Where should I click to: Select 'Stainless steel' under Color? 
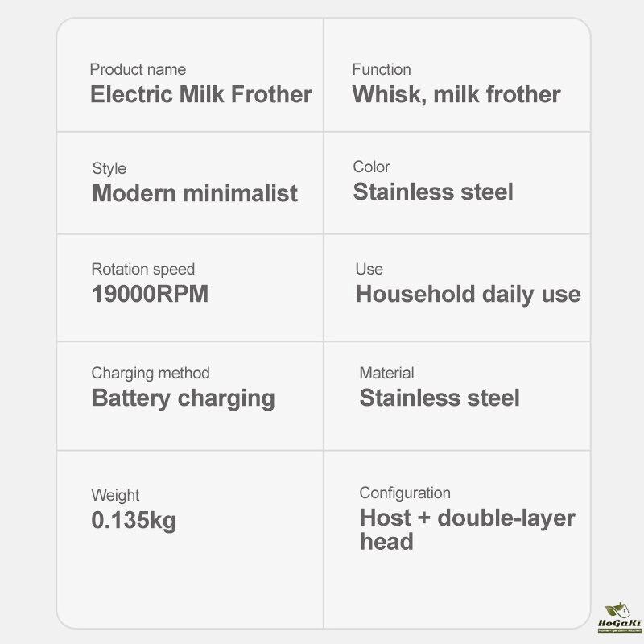point(433,192)
